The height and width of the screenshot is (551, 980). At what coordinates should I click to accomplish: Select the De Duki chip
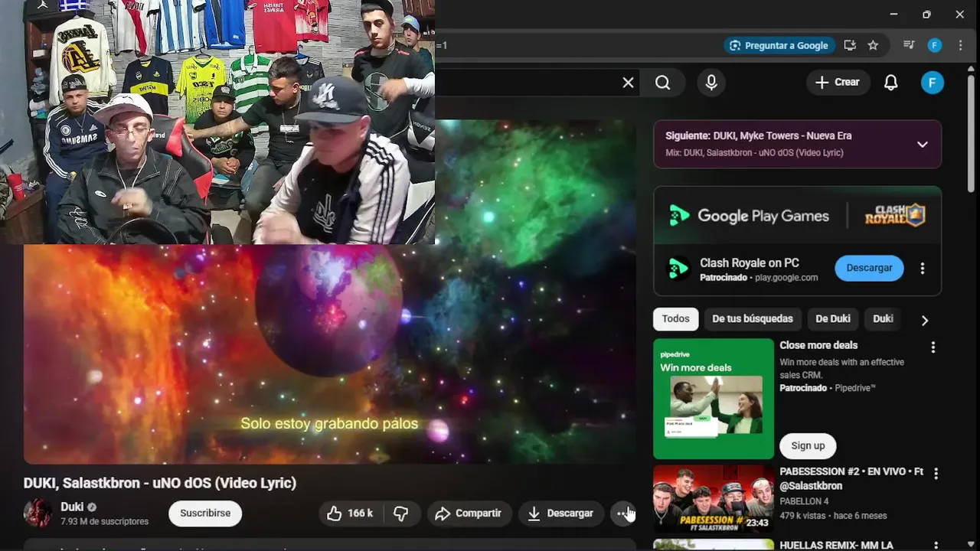tap(833, 319)
